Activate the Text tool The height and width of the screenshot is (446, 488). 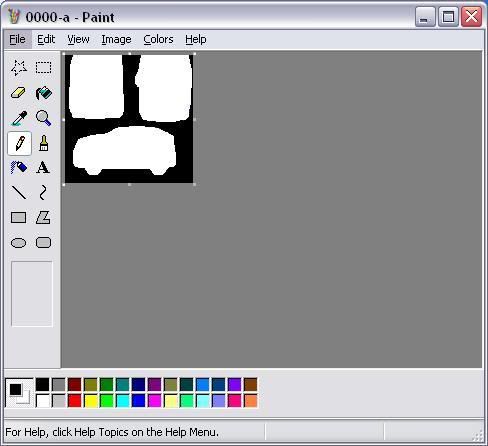(x=43, y=168)
